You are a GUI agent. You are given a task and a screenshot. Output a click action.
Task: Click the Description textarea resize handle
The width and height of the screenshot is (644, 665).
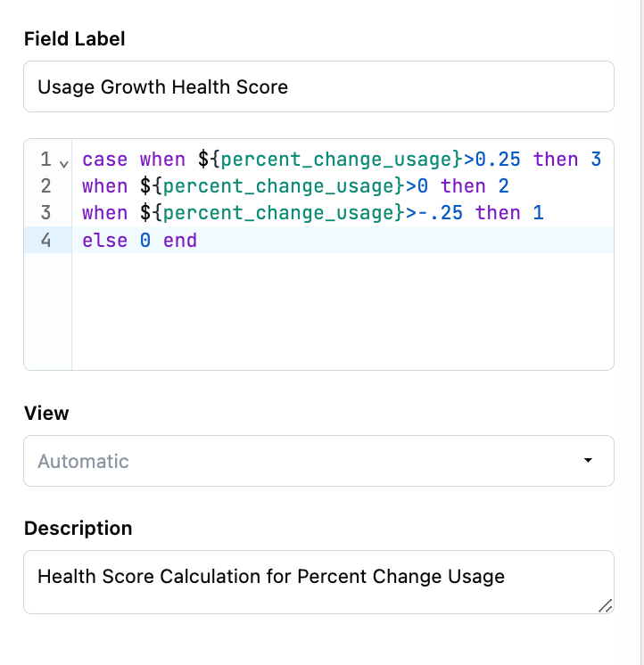coord(605,605)
